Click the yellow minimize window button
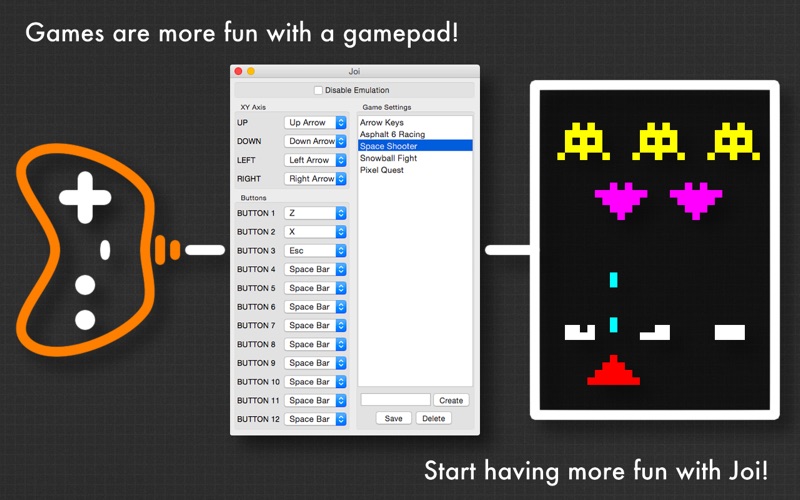Image resolution: width=800 pixels, height=500 pixels. (251, 71)
